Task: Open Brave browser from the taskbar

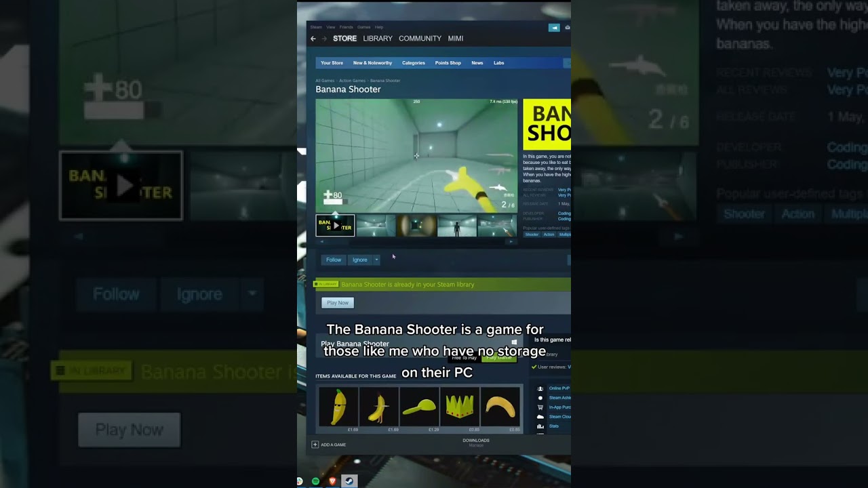Action: click(332, 481)
